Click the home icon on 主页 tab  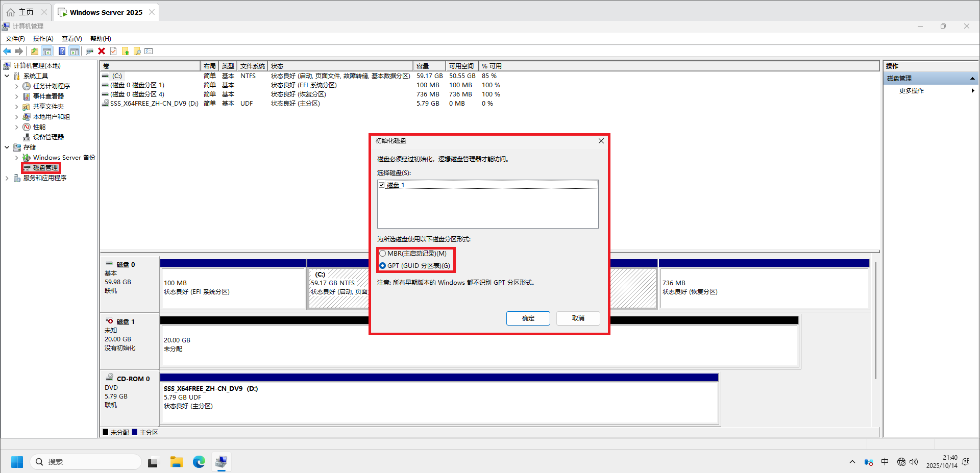(x=11, y=12)
